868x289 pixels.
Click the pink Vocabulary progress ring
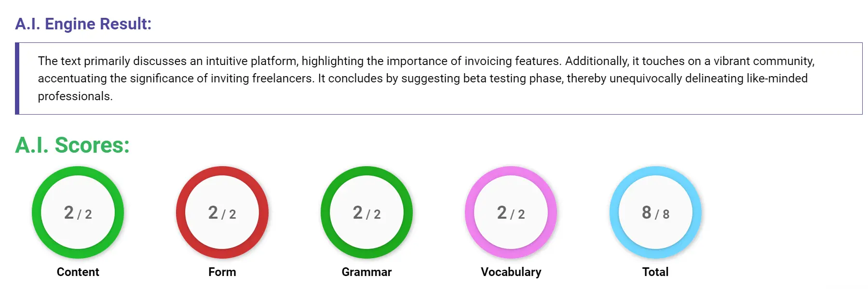tap(511, 171)
